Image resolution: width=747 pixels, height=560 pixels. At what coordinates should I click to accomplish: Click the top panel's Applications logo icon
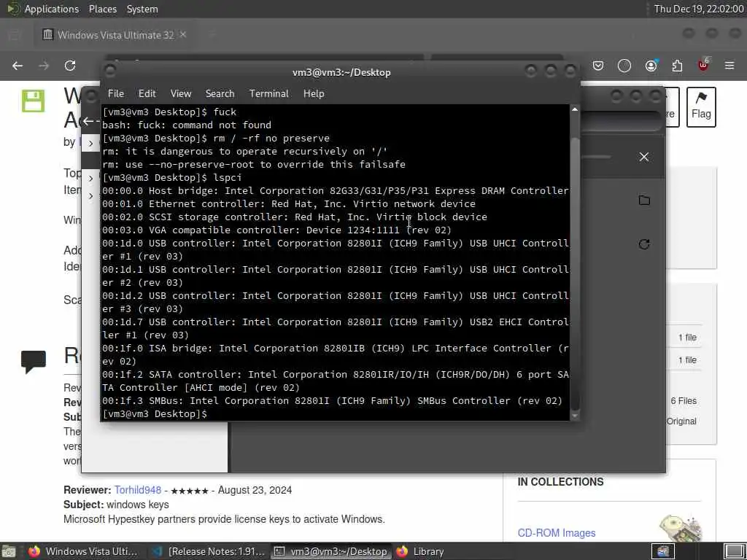pos(13,9)
